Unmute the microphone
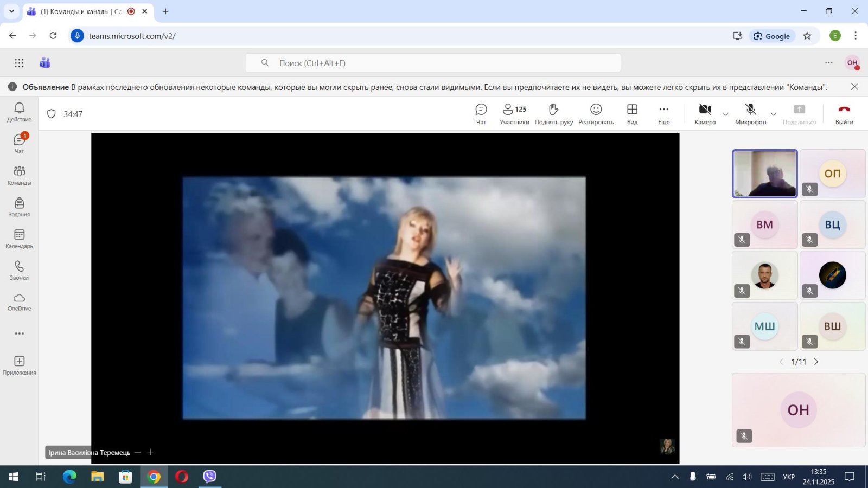This screenshot has height=488, width=868. coord(750,114)
